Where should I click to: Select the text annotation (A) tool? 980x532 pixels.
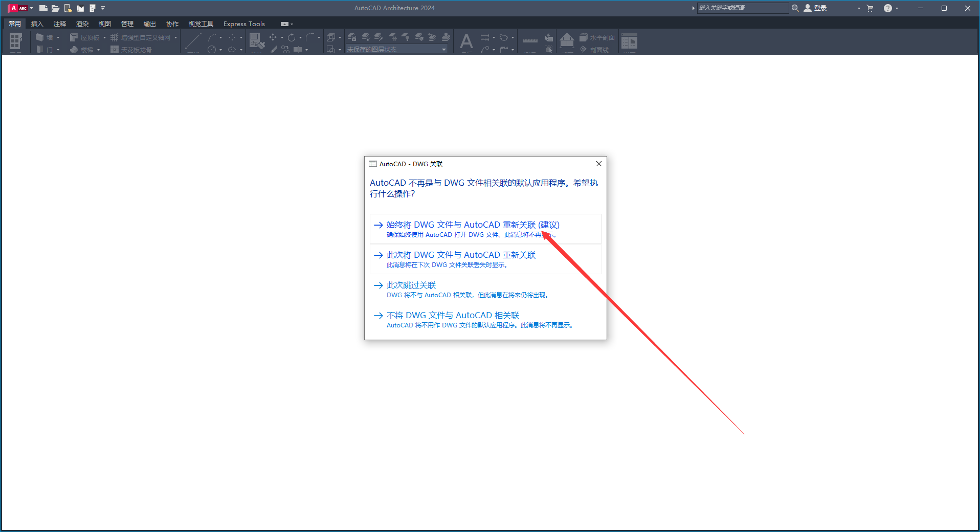[x=466, y=41]
